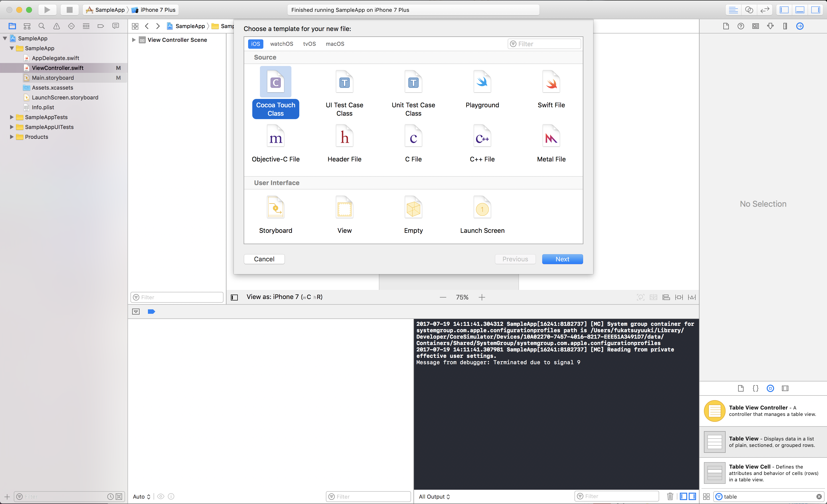Select the iOS platform tab

pyautogui.click(x=255, y=44)
